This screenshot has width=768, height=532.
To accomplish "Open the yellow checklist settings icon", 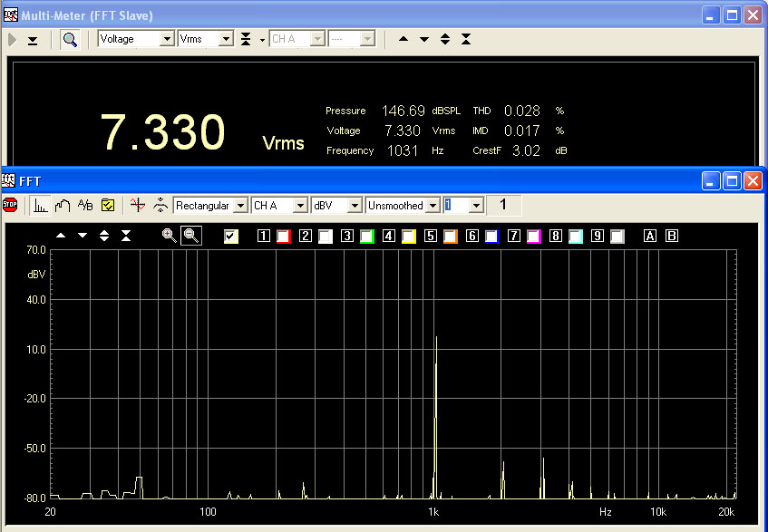I will pos(108,206).
